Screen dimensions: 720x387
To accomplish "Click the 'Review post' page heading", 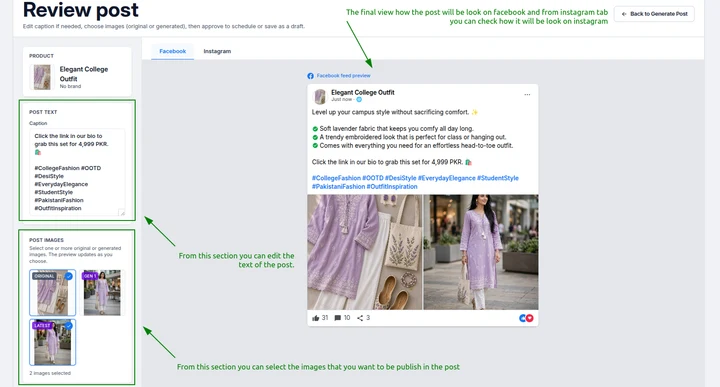I will [81, 10].
